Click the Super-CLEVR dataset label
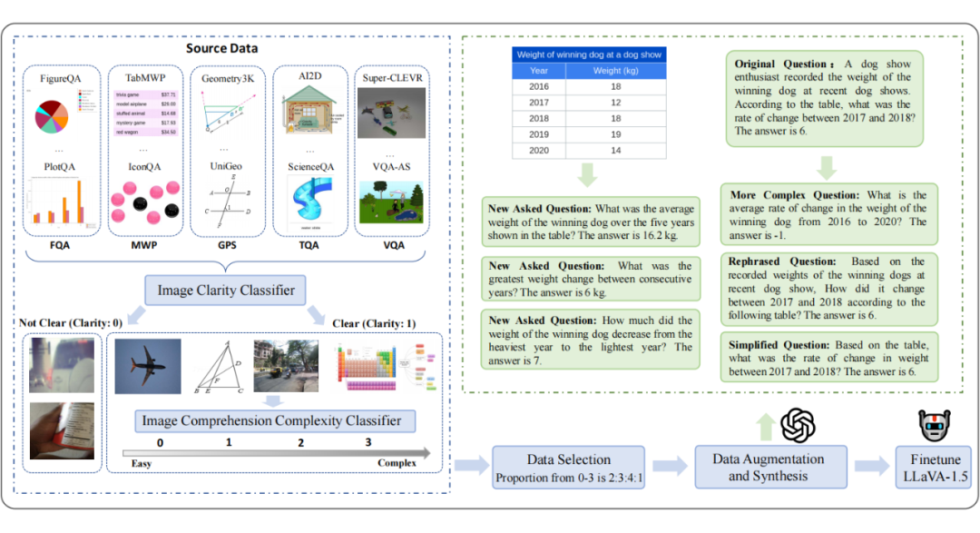 [393, 78]
